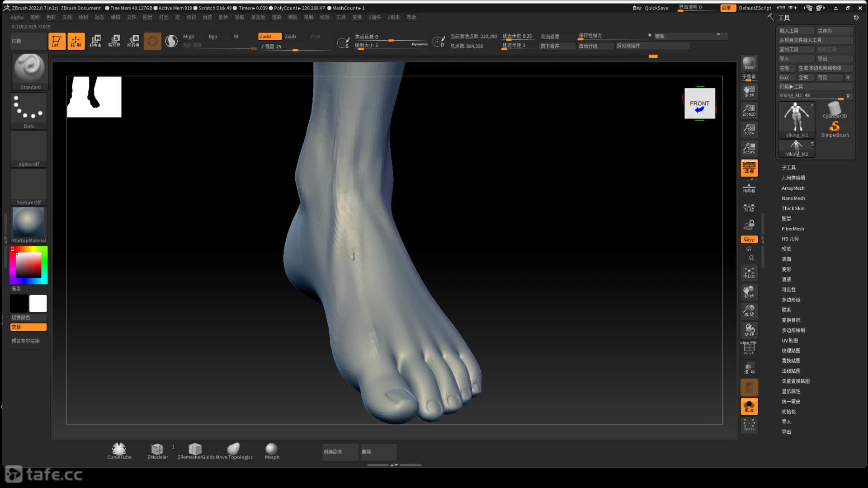Viewport: 868px width, 488px height.
Task: Select the Rotate gizmo tool
Action: pos(133,41)
